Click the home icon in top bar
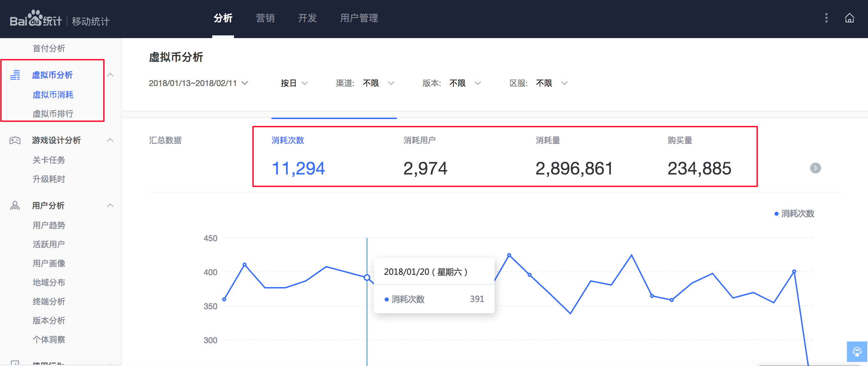Screen dimensions: 868x366 click(x=849, y=18)
